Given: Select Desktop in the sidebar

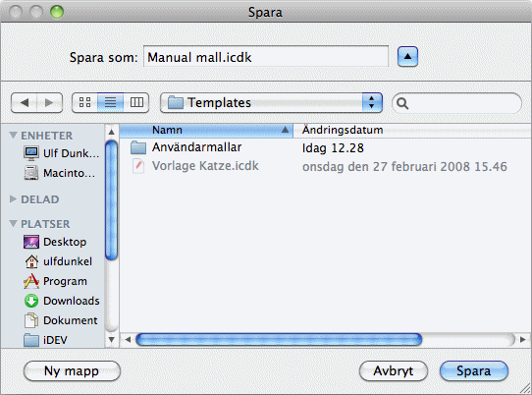Looking at the screenshot, I should coord(55,242).
